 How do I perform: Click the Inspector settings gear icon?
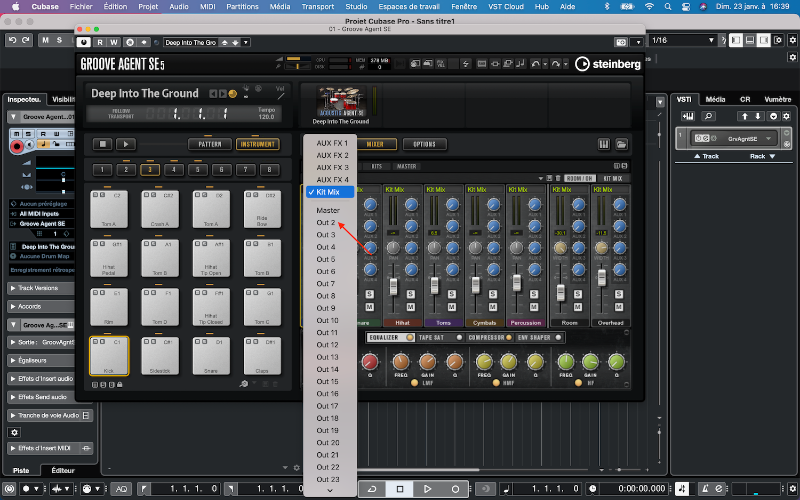[14, 432]
